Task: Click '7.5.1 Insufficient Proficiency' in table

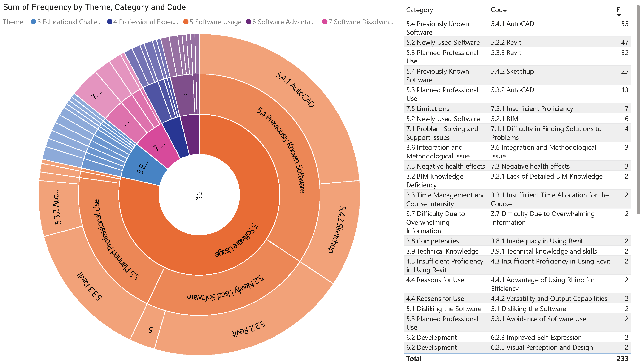Action: point(532,109)
